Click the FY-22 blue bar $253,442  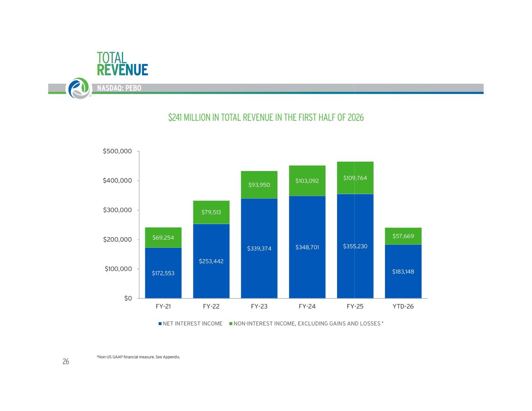(x=211, y=261)
